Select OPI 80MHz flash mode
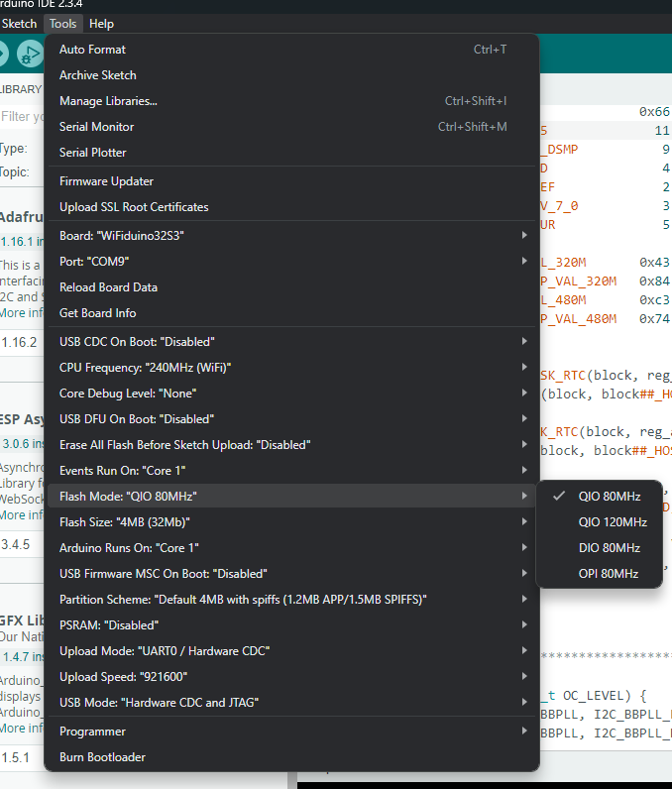 point(599,574)
